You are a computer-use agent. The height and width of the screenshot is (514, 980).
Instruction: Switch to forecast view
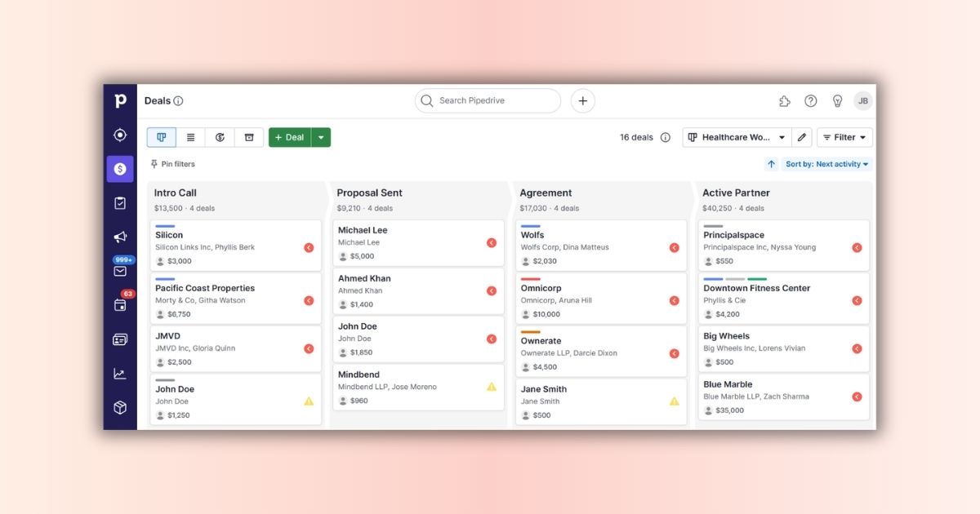[220, 137]
